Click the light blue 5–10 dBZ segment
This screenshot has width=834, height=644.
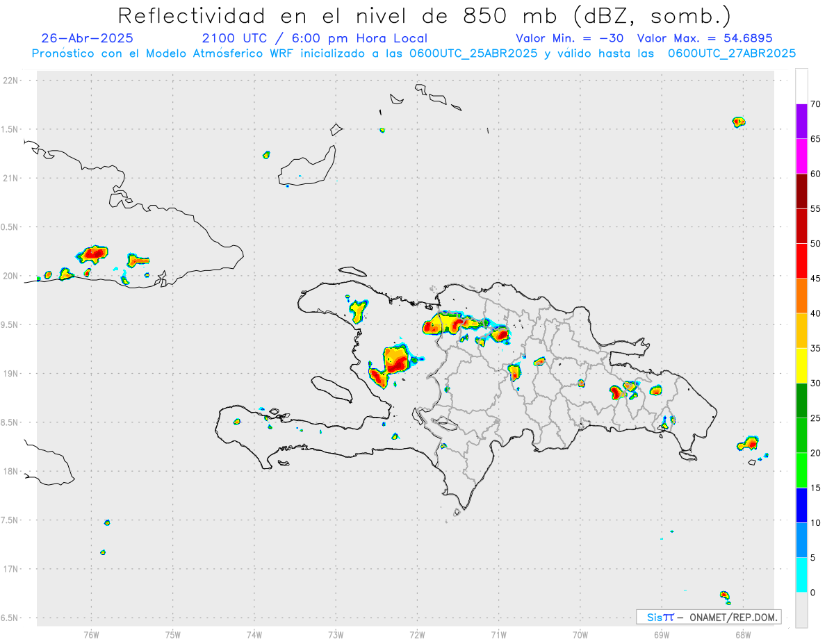801,540
